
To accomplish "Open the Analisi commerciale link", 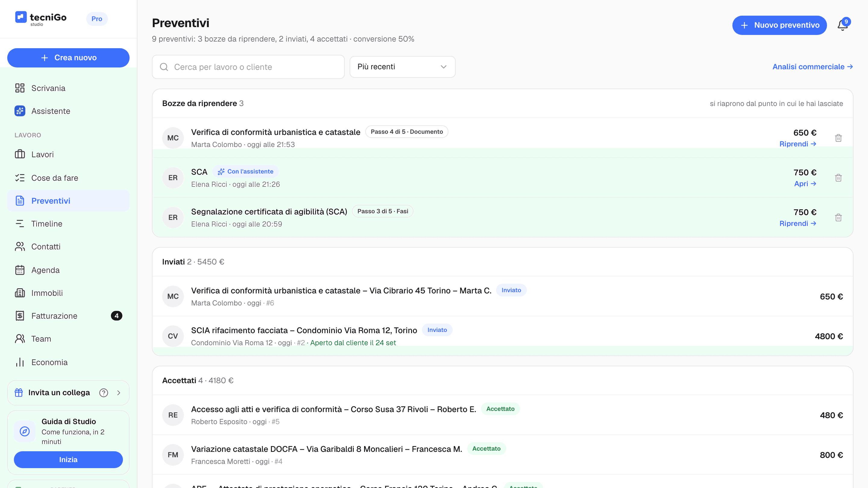I will pyautogui.click(x=813, y=67).
